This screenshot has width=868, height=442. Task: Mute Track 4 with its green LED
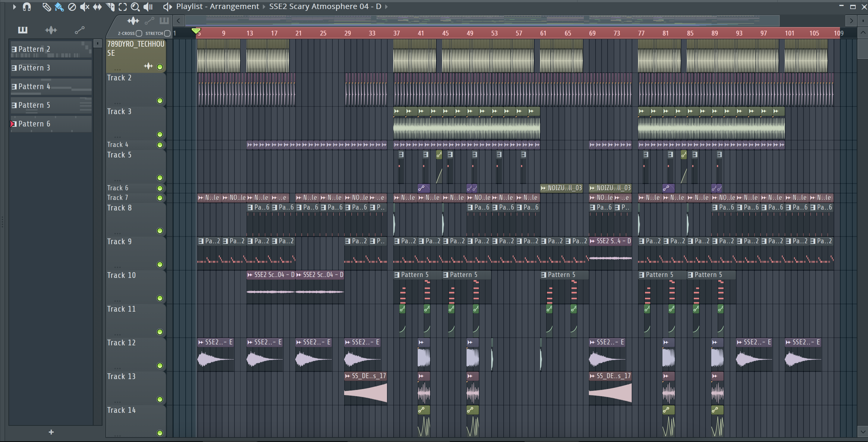point(160,145)
